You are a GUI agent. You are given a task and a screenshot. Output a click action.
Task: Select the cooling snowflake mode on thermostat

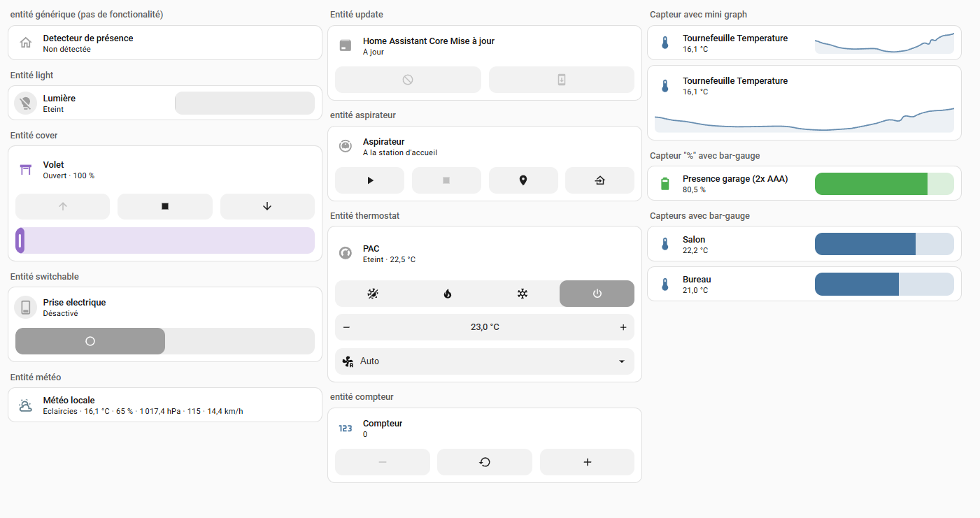pyautogui.click(x=522, y=294)
